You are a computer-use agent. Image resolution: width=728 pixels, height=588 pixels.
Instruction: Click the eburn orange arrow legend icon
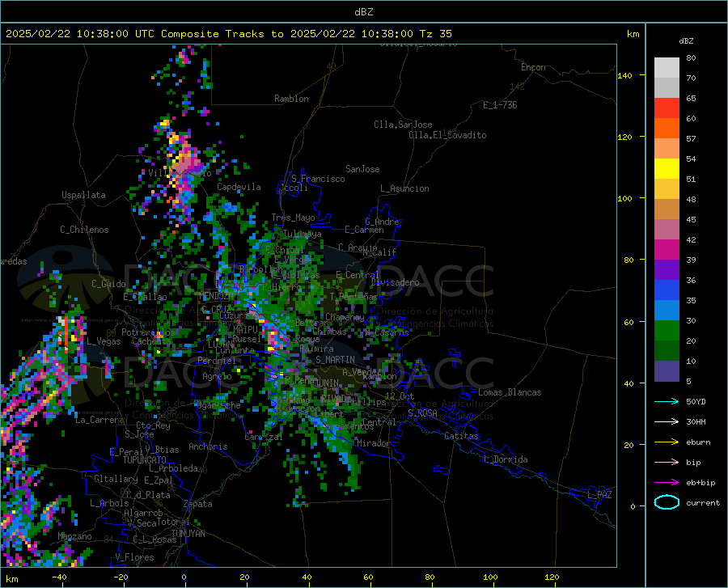(667, 442)
